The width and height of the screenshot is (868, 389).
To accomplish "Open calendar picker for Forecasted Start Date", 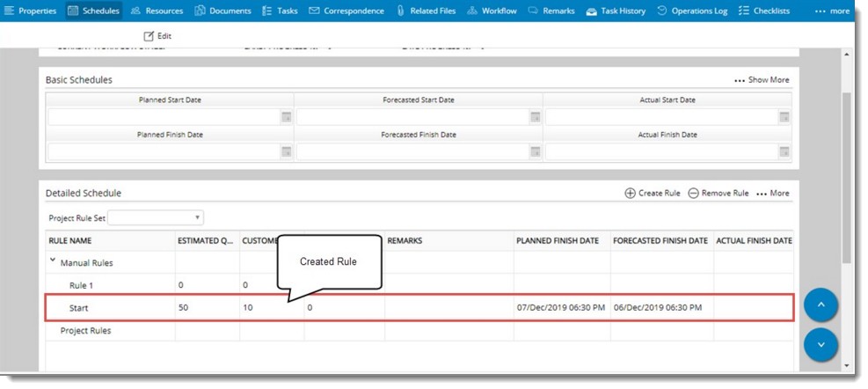I will (x=535, y=117).
